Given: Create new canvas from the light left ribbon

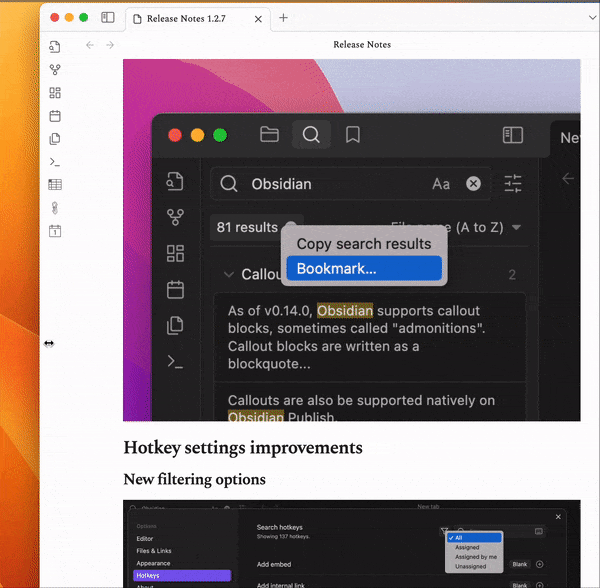Looking at the screenshot, I should (55, 93).
